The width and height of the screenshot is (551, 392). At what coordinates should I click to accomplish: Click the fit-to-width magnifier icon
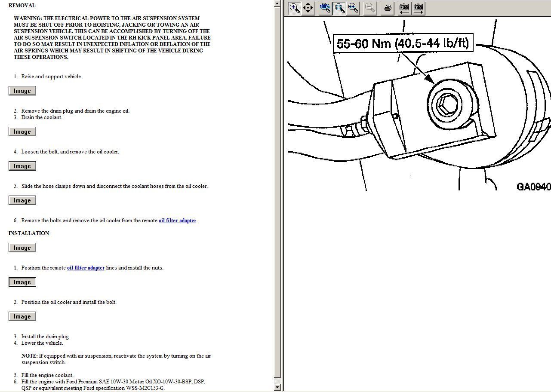click(353, 8)
